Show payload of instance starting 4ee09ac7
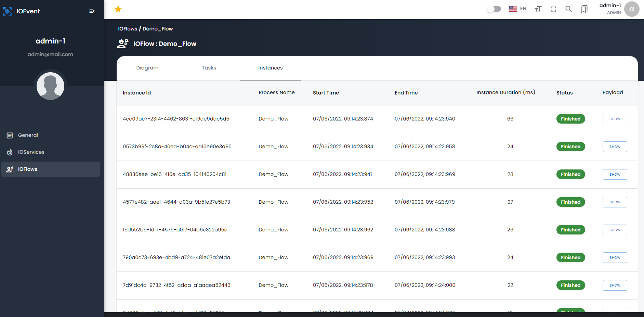 [x=615, y=119]
